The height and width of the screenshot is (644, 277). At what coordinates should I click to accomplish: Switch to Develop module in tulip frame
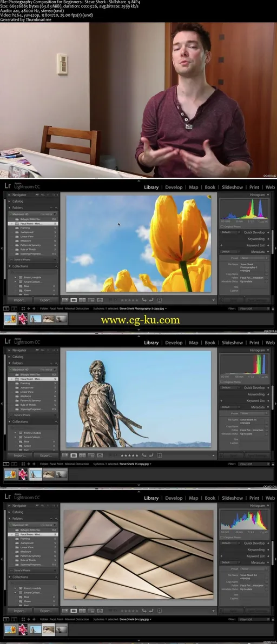(174, 187)
